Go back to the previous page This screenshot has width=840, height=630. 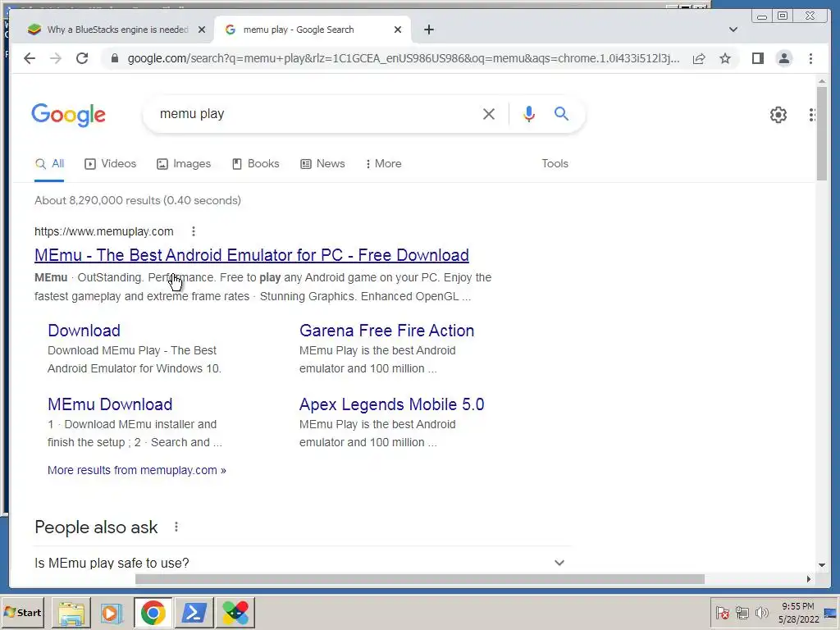30,58
